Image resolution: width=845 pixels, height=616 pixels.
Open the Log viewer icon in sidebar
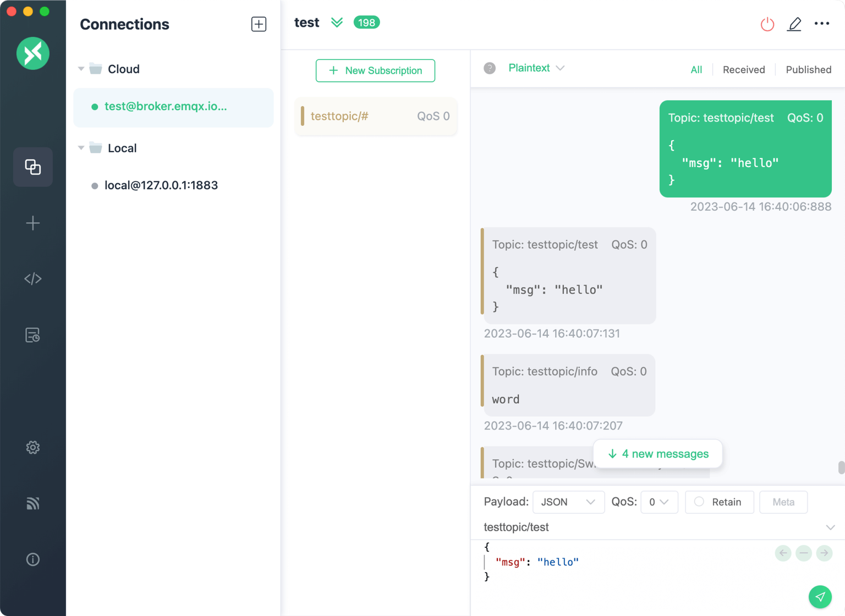tap(32, 335)
